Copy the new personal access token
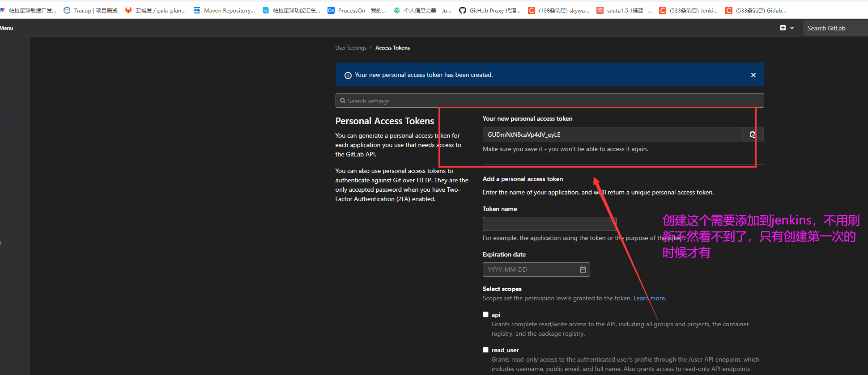This screenshot has height=375, width=868. click(x=753, y=135)
